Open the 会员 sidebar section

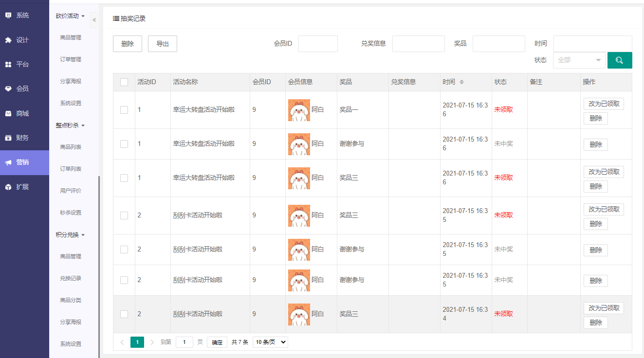click(x=24, y=89)
